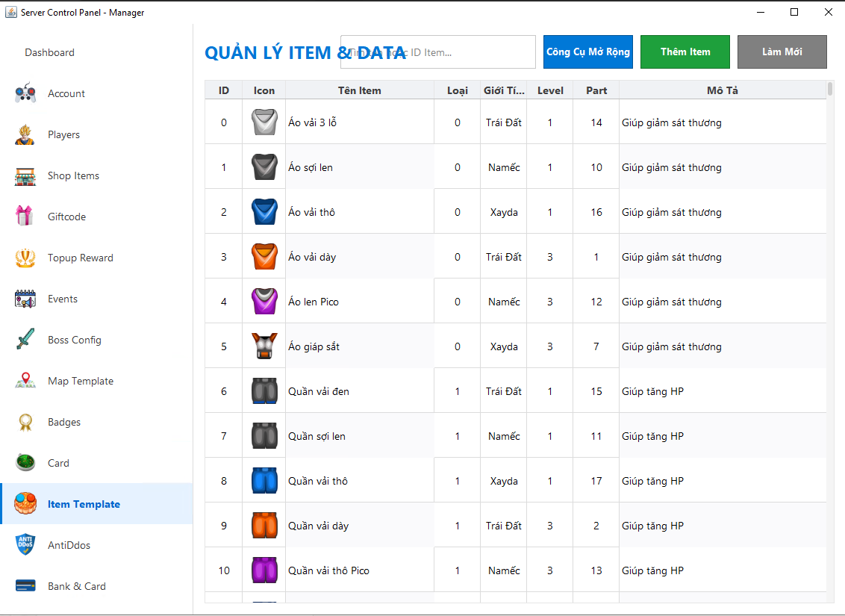Click the Boss Config sword icon
The width and height of the screenshot is (845, 616).
(25, 340)
